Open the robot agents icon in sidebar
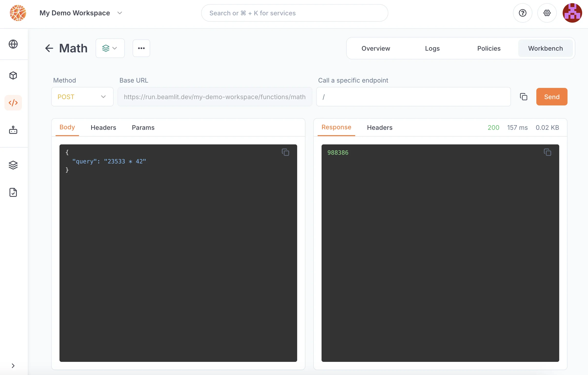Viewport: 588px width, 375px height. (13, 130)
